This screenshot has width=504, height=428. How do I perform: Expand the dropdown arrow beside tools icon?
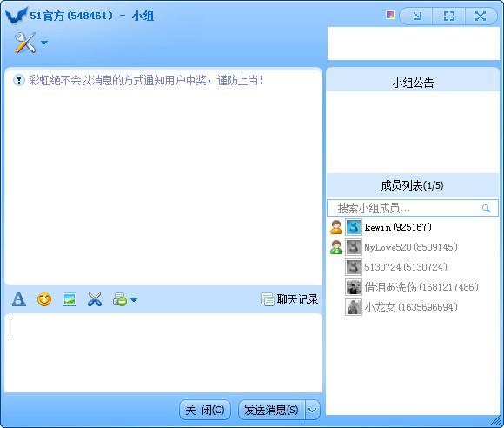(44, 43)
